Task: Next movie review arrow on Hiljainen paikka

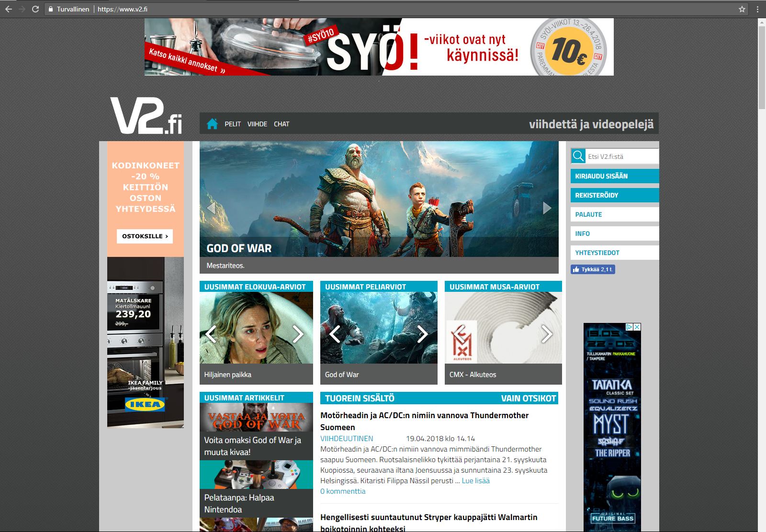Action: point(298,334)
